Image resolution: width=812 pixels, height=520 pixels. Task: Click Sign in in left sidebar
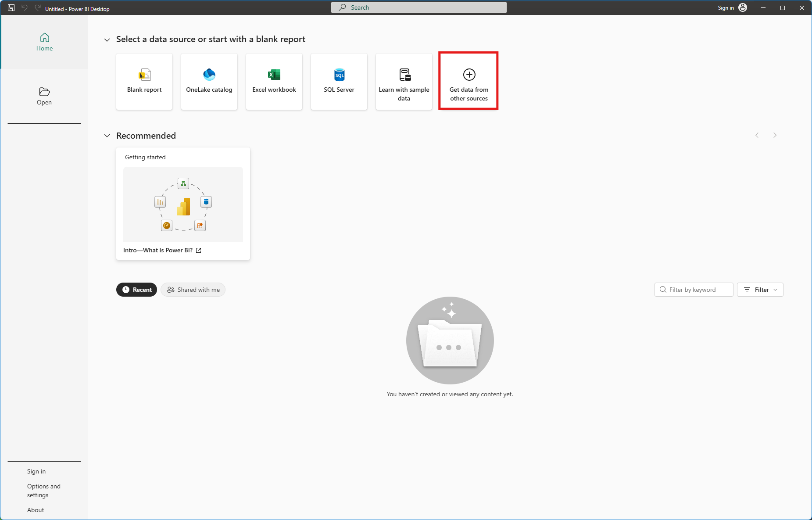point(36,471)
